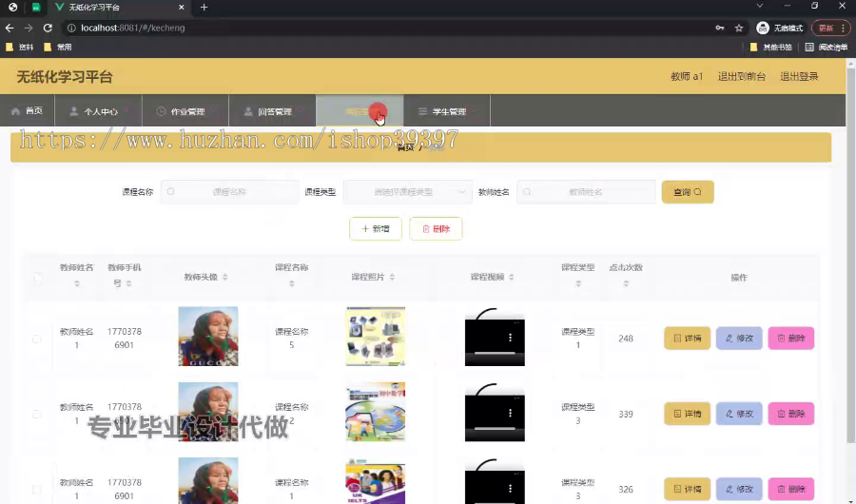Click video progress bar in row with 339 clicks

[495, 429]
